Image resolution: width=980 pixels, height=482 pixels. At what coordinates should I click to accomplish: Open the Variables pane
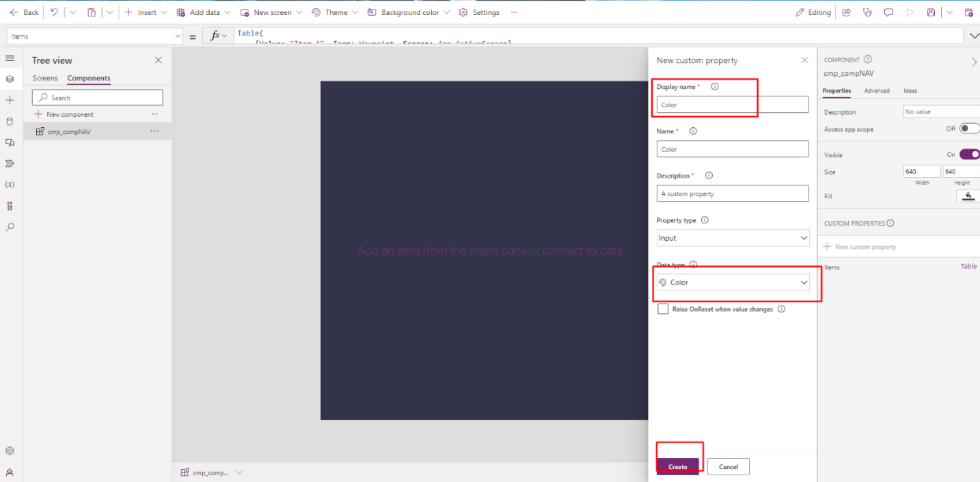pos(10,184)
